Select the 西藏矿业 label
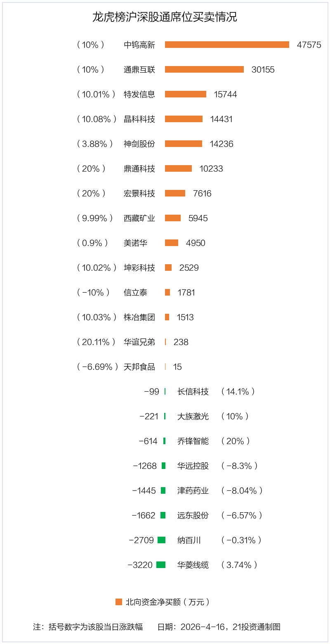 point(139,218)
